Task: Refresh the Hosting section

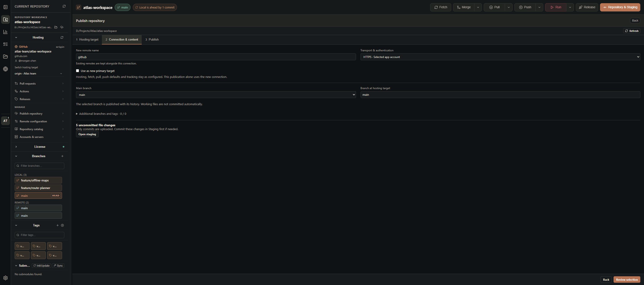Action: (x=62, y=38)
